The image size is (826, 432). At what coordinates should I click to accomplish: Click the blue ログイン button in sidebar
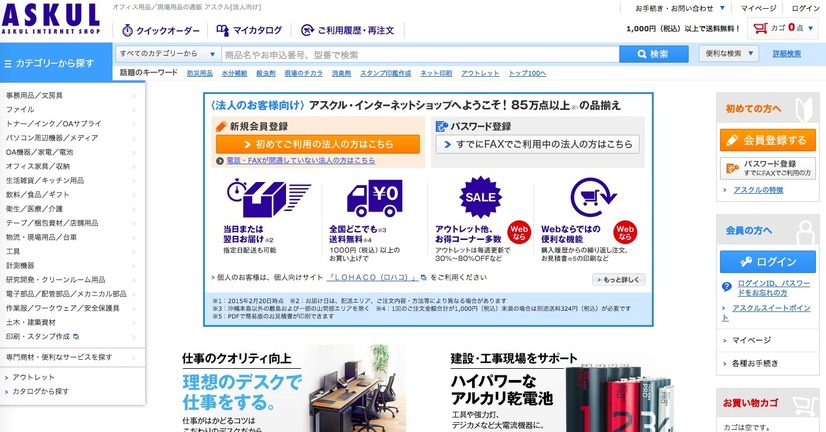(768, 262)
